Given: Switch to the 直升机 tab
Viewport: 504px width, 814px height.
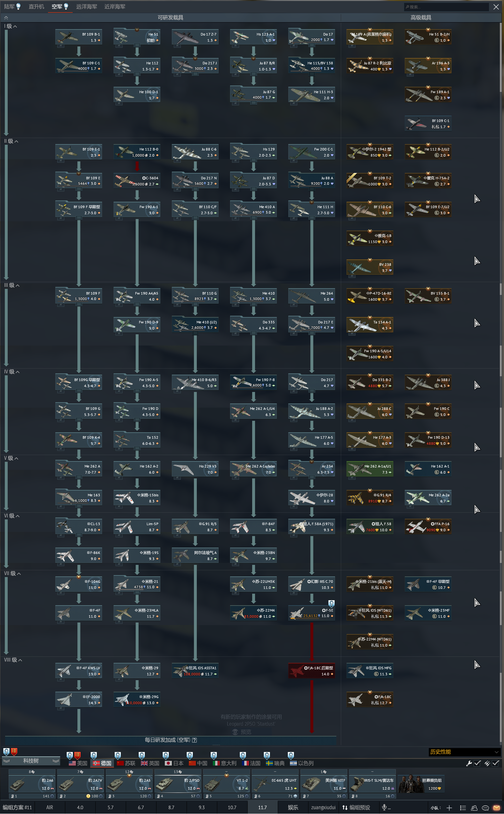Looking at the screenshot, I should 36,7.
